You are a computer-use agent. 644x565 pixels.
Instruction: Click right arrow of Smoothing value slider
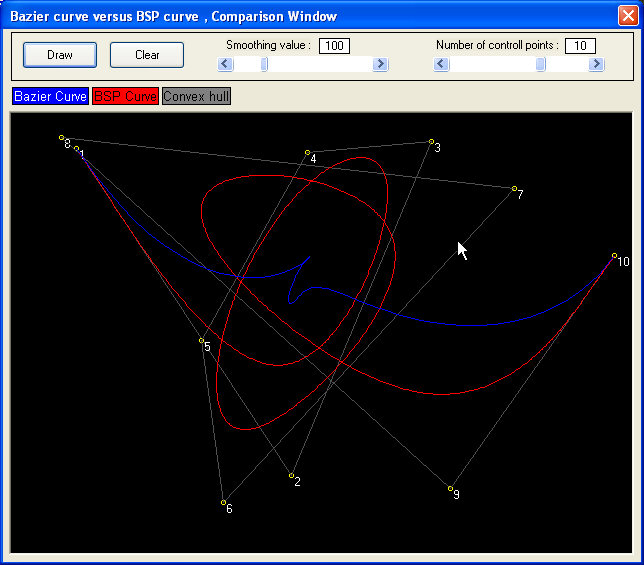380,64
